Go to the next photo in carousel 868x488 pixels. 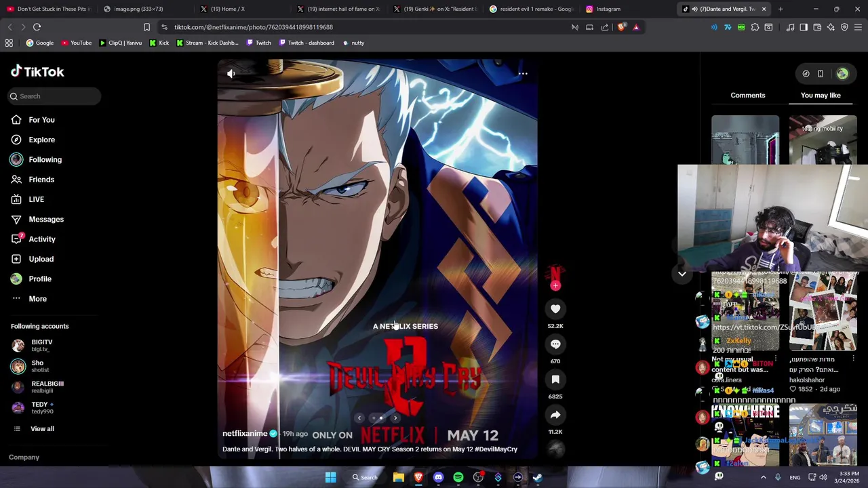[x=395, y=418]
